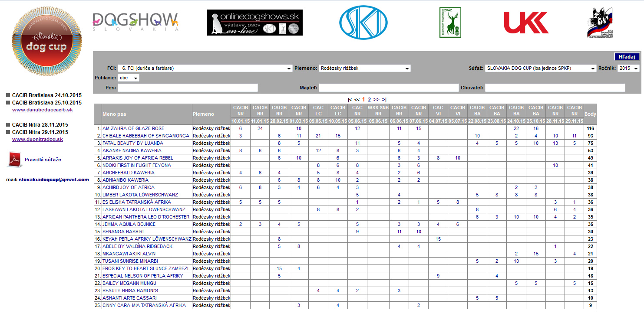Focus the Pes name input field

pos(188,88)
